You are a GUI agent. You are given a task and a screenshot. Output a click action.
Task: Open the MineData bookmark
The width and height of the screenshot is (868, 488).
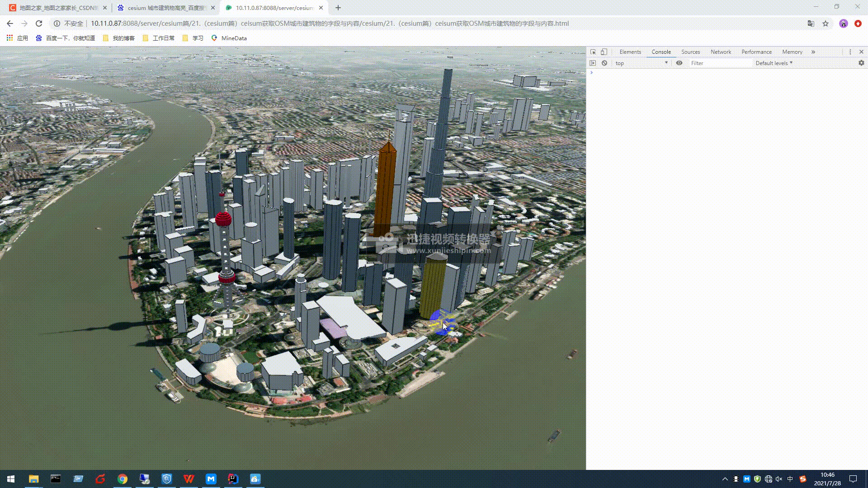(229, 38)
